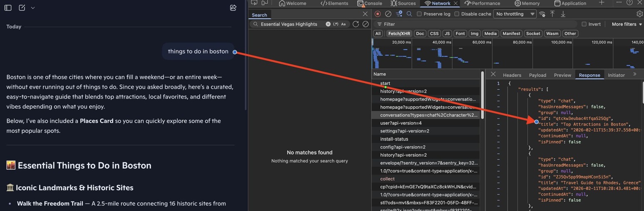Image resolution: width=644 pixels, height=211 pixels.
Task: Click the share conversation icon
Action: point(233,8)
